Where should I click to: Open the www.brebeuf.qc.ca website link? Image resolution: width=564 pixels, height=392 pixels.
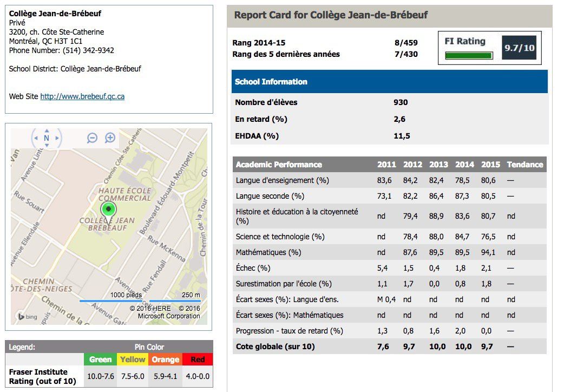pyautogui.click(x=82, y=96)
